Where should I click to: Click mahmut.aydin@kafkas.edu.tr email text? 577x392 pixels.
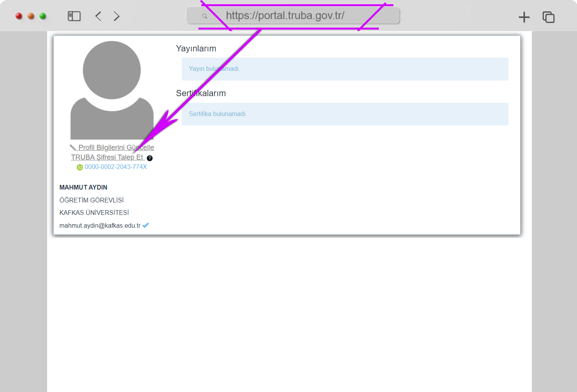(100, 225)
